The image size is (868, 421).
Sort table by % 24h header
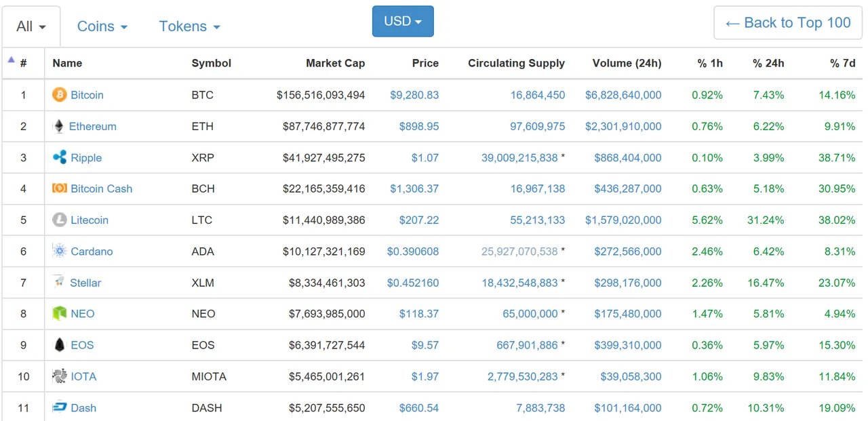pos(768,63)
